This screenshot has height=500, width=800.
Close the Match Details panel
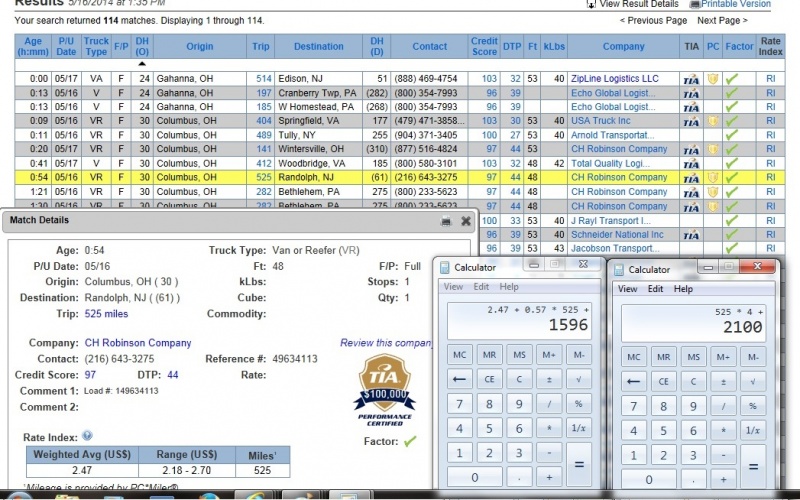(466, 221)
